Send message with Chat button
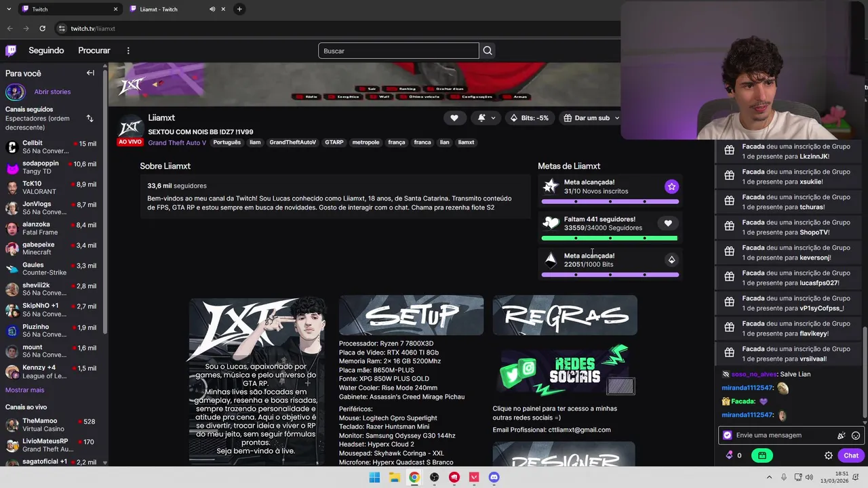Viewport: 868px width, 488px height. tap(851, 455)
